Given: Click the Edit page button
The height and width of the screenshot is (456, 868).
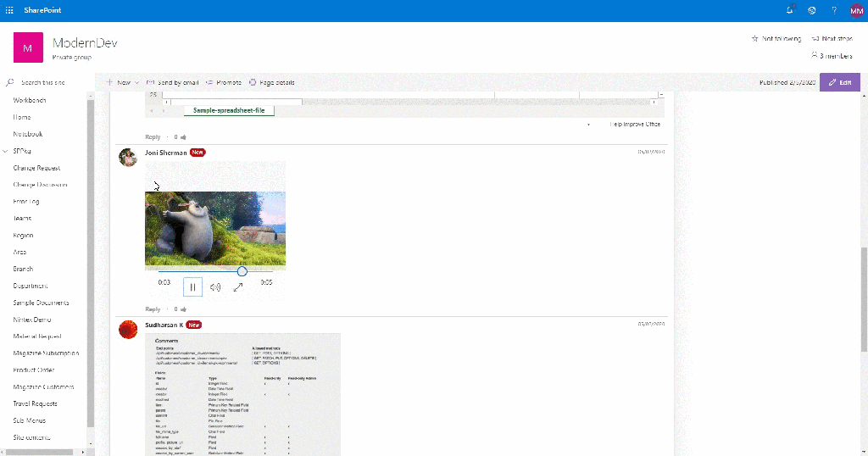Looking at the screenshot, I should pos(839,82).
